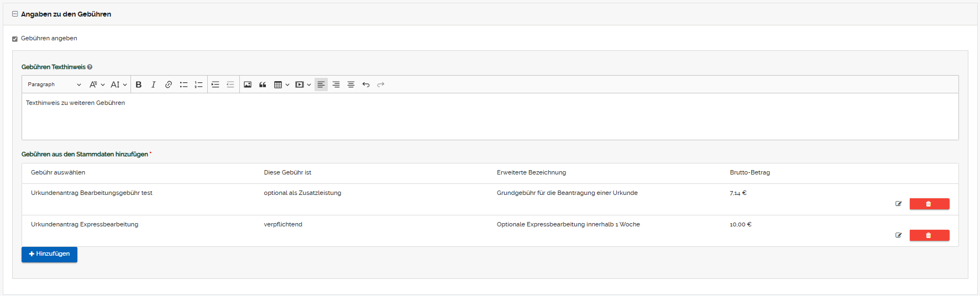The height and width of the screenshot is (296, 980).
Task: Open the insert media dropdown
Action: click(x=303, y=84)
